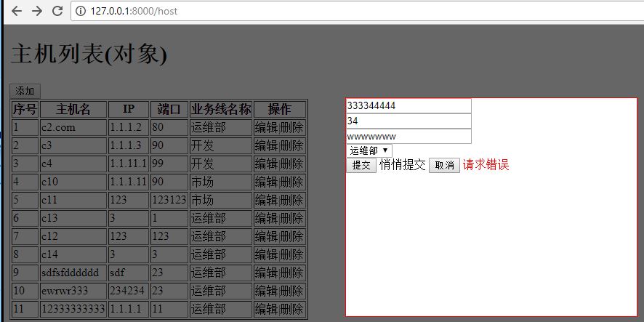Click the 取消 cancel button
Viewport: 644px width, 322px height.
pos(444,165)
